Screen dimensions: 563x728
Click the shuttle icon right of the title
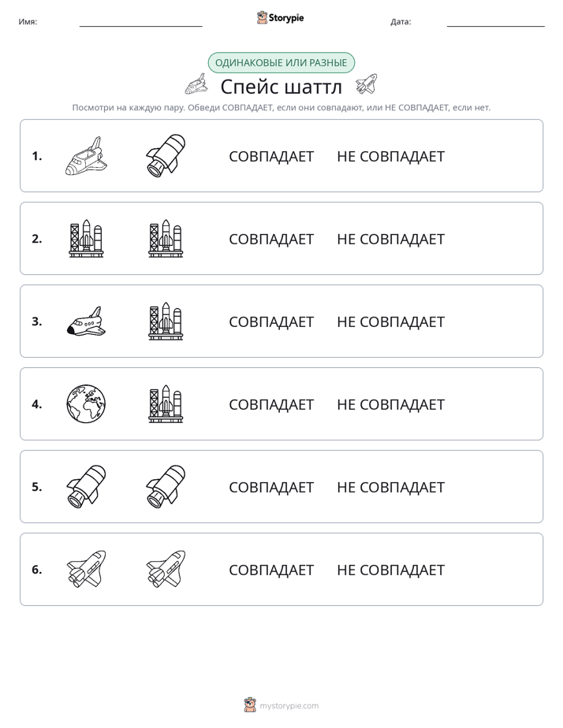(367, 84)
